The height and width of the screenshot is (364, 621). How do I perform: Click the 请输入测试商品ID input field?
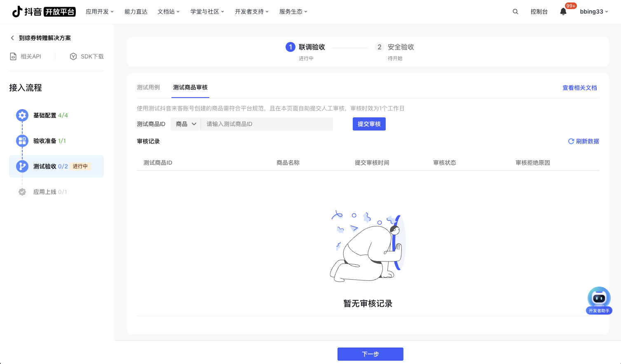(x=267, y=124)
